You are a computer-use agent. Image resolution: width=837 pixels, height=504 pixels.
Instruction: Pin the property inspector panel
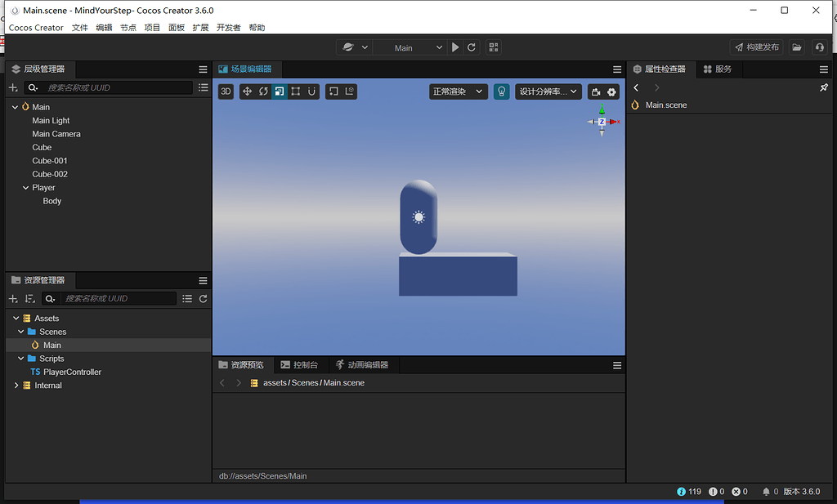824,87
